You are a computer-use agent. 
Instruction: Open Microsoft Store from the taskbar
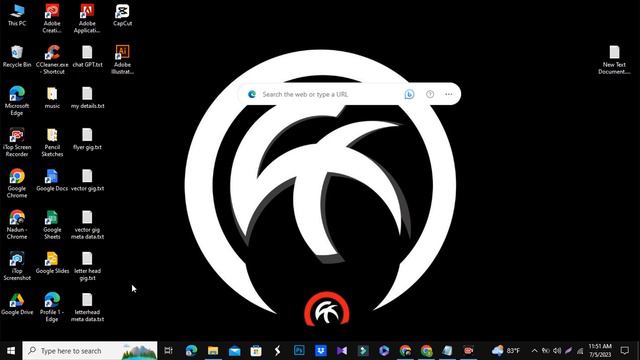256,351
